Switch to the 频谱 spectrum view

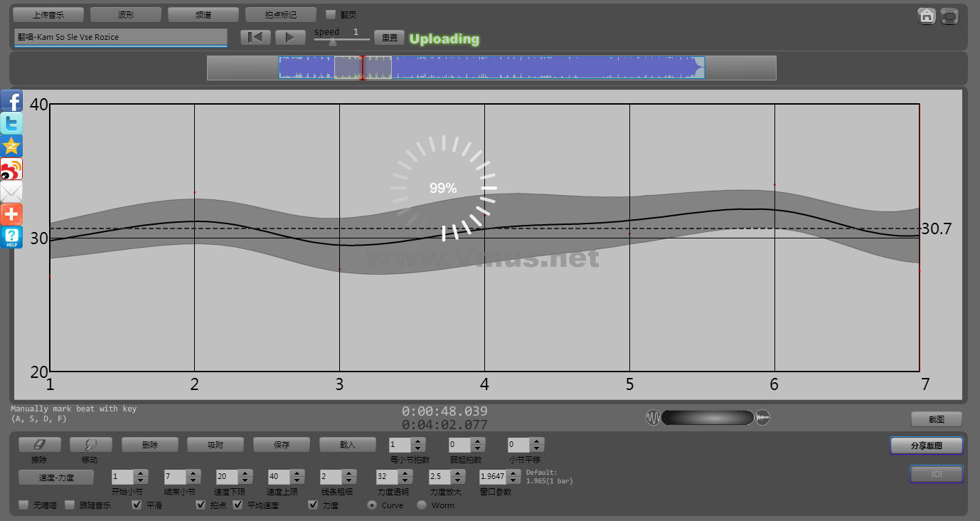(203, 15)
